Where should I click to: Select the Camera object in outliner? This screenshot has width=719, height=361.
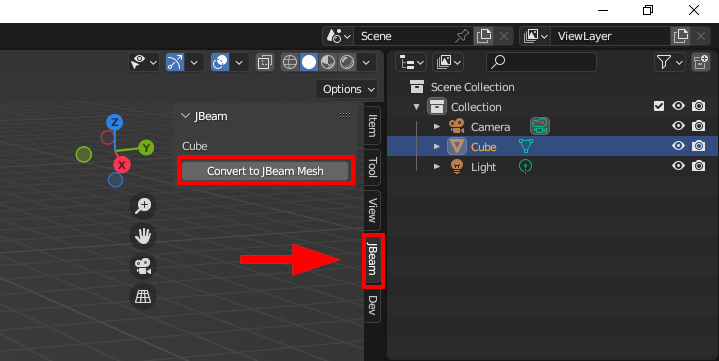(x=490, y=127)
